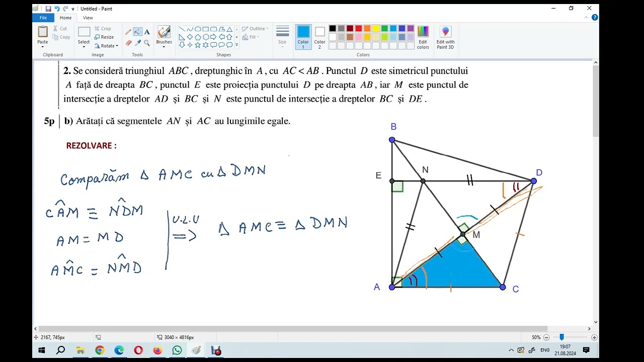Click the Paste clipboard icon
Screen dimensions: 644x362
click(43, 31)
